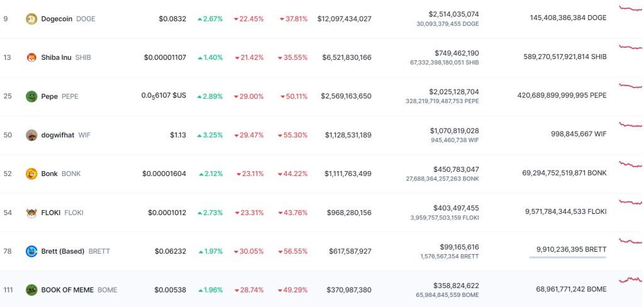The image size is (644, 307).
Task: Open the Pepe coin page link
Action: coord(50,96)
